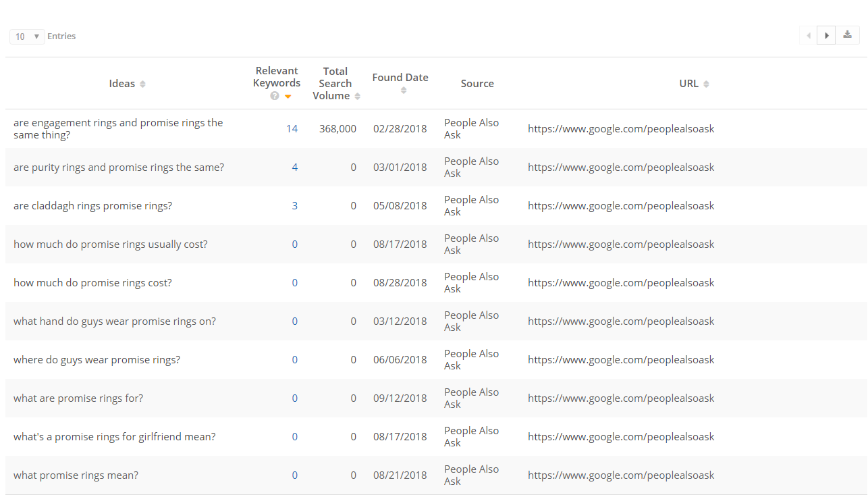868x495 pixels.
Task: Click People Also Ask source in the girlfriend row
Action: (472, 436)
